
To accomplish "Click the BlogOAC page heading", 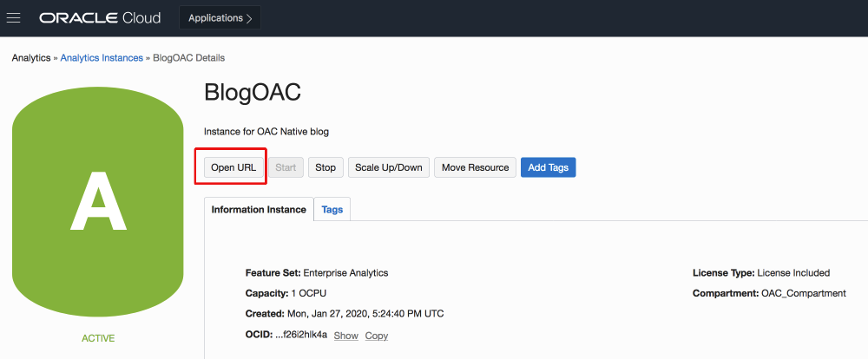I will [252, 94].
